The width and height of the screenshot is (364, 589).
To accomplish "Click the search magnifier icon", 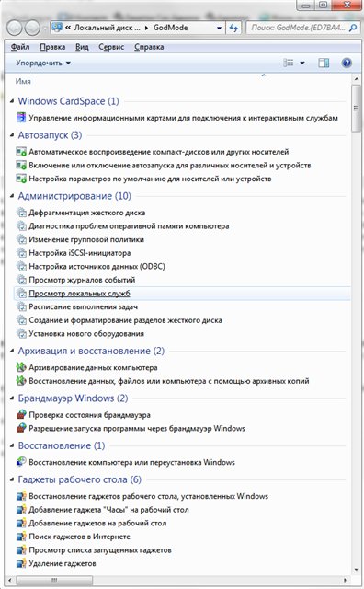I will tap(352, 28).
